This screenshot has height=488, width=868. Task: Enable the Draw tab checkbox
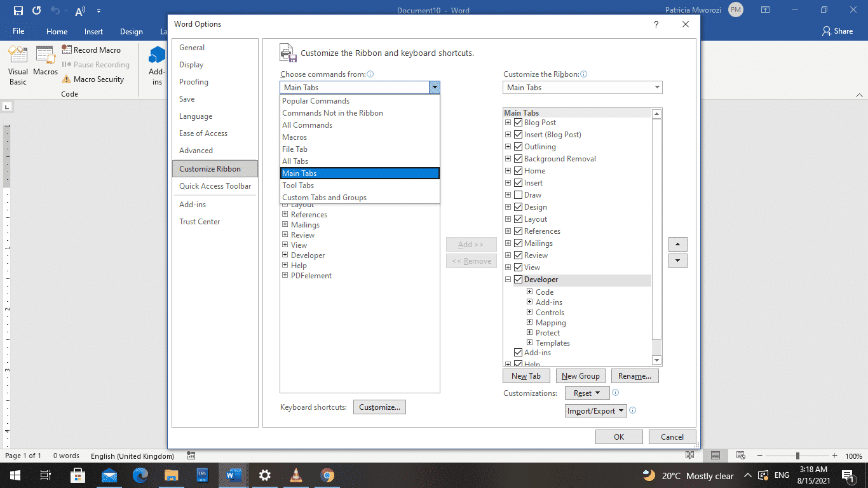pyautogui.click(x=519, y=194)
